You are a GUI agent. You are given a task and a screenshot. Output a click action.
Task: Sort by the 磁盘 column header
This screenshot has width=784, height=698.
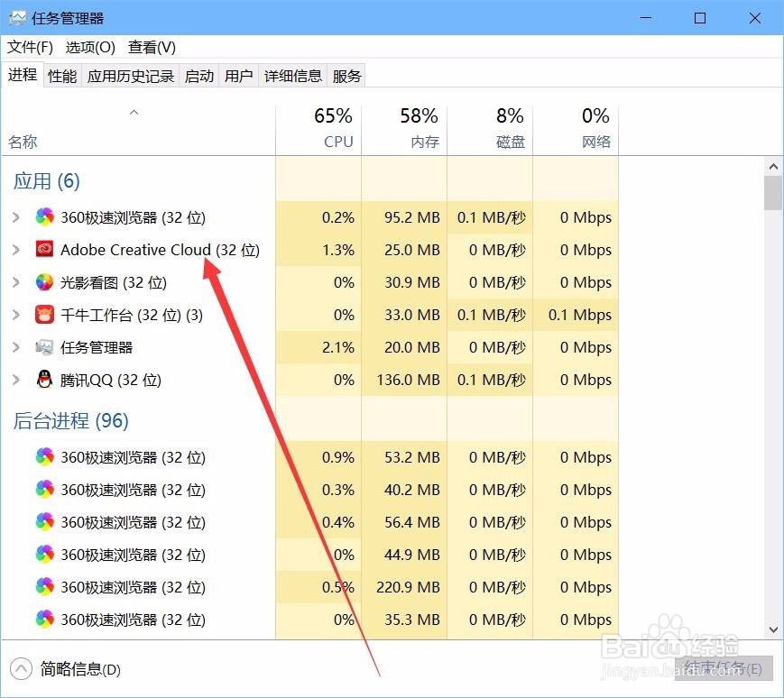coord(490,130)
